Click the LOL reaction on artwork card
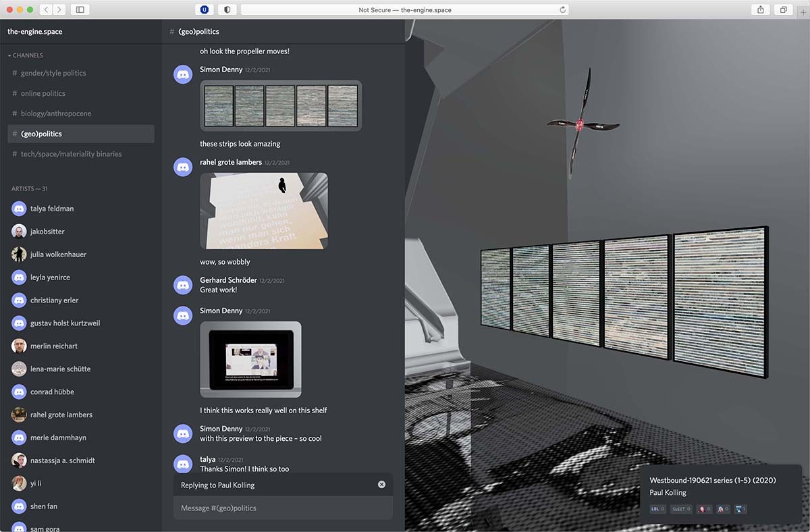Viewport: 810px width, 532px height. [x=657, y=509]
